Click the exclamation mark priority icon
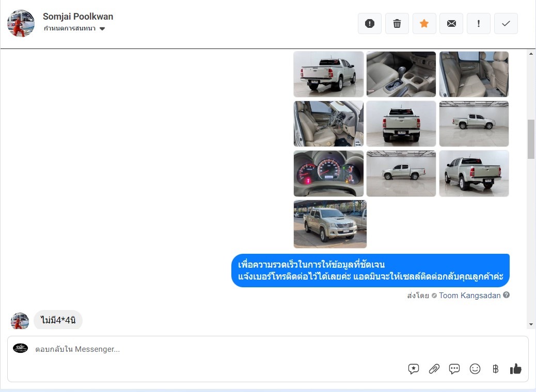 point(479,24)
